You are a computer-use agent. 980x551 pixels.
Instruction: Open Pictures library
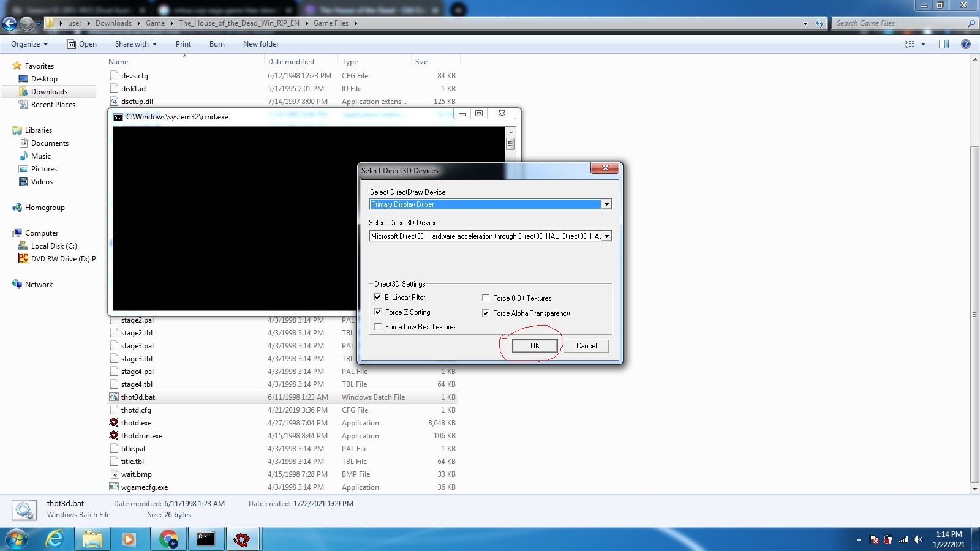tap(44, 169)
